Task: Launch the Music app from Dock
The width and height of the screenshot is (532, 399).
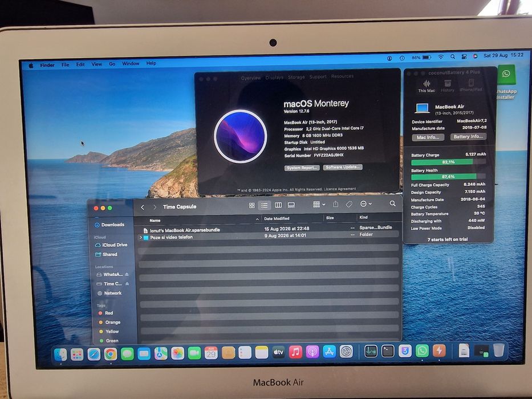Action: [295, 352]
